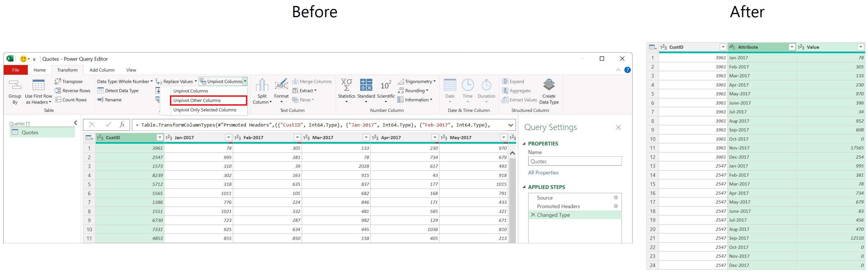The width and height of the screenshot is (868, 274).
Task: Open the Split Column tool
Action: point(262,92)
